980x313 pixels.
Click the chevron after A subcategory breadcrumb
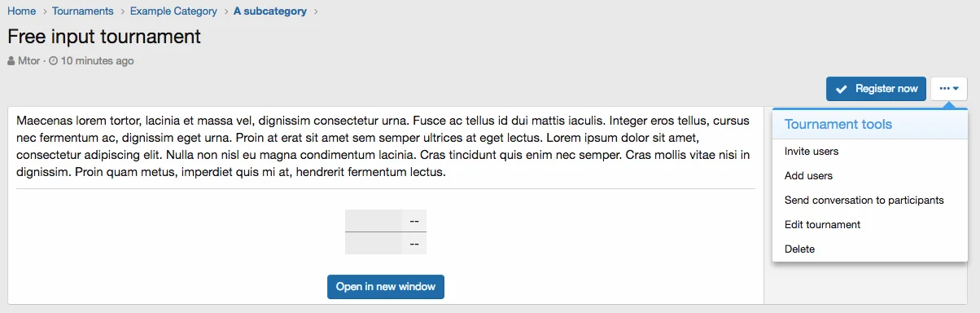click(x=316, y=11)
